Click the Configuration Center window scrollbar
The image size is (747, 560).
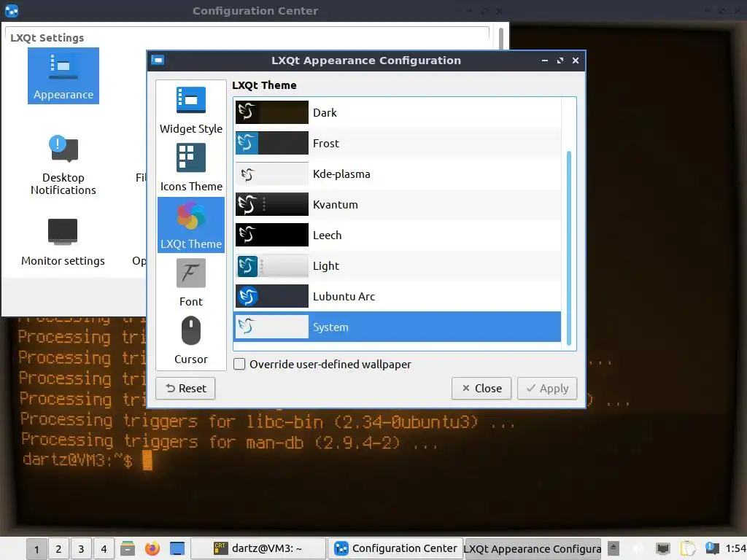(501, 39)
